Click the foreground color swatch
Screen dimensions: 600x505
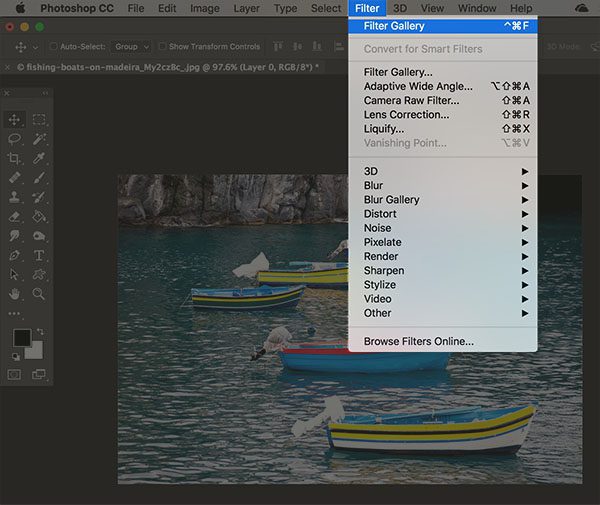[x=22, y=338]
